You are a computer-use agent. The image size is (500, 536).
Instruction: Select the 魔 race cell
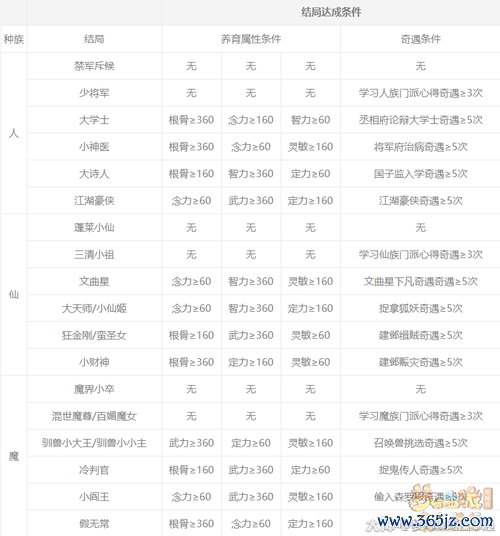[14, 456]
